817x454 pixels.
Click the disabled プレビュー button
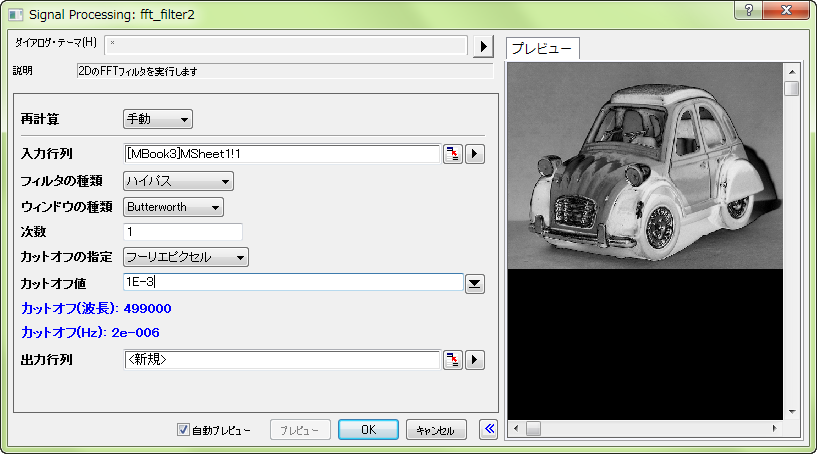pos(300,430)
